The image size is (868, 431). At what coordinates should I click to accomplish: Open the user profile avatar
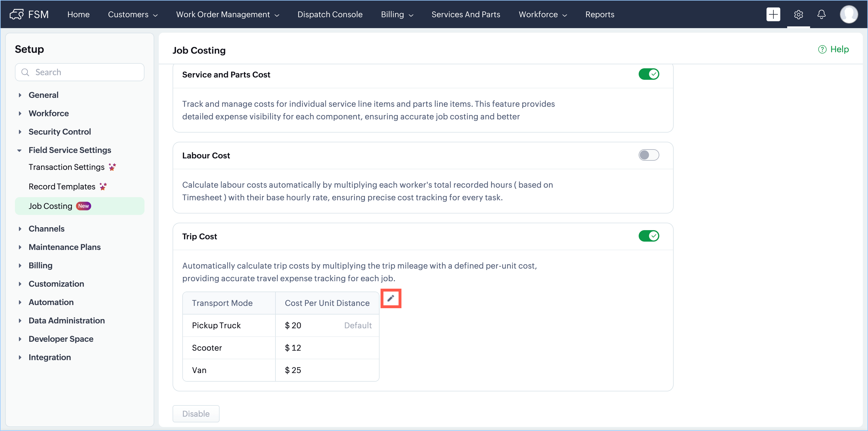coord(849,15)
